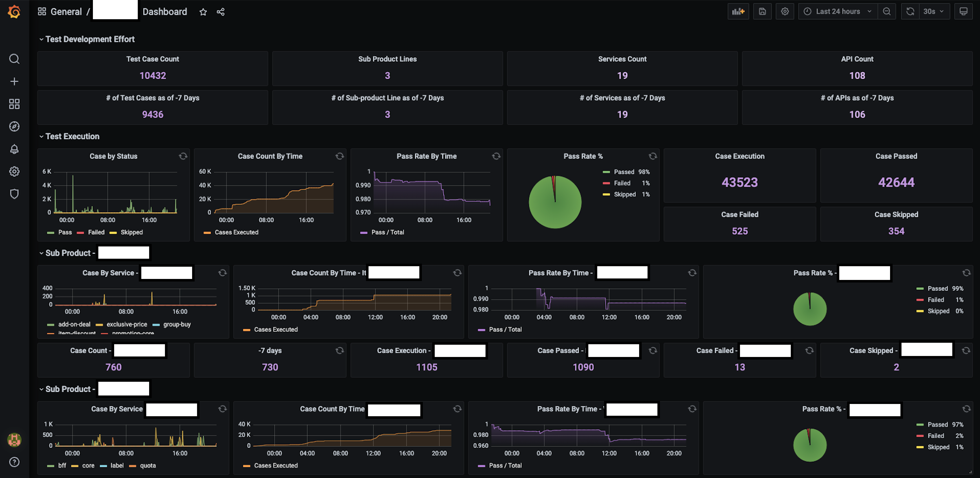Toggle the Failed series in Case by Status legend
This screenshot has height=478, width=980.
(x=96, y=233)
